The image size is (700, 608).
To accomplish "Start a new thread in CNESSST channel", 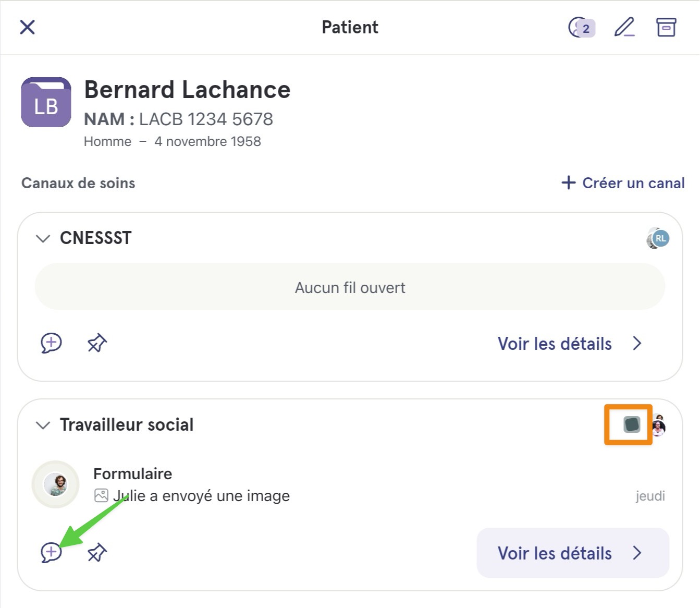I will click(x=51, y=343).
